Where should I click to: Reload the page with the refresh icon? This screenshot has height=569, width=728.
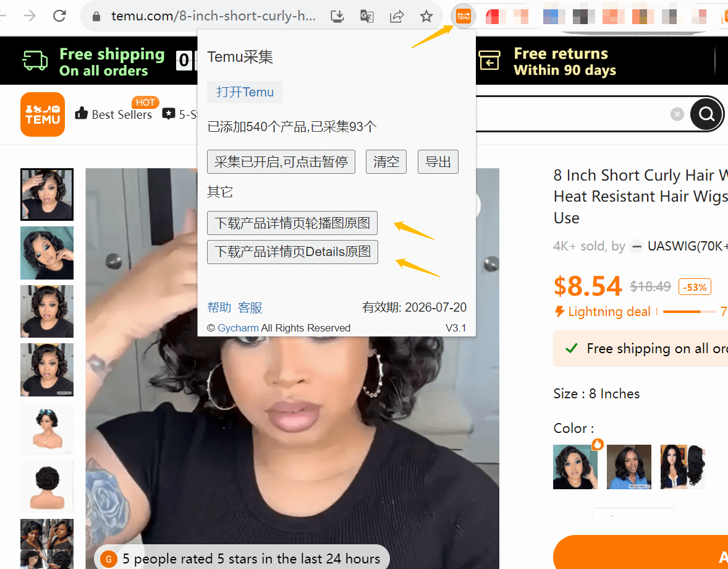(59, 16)
